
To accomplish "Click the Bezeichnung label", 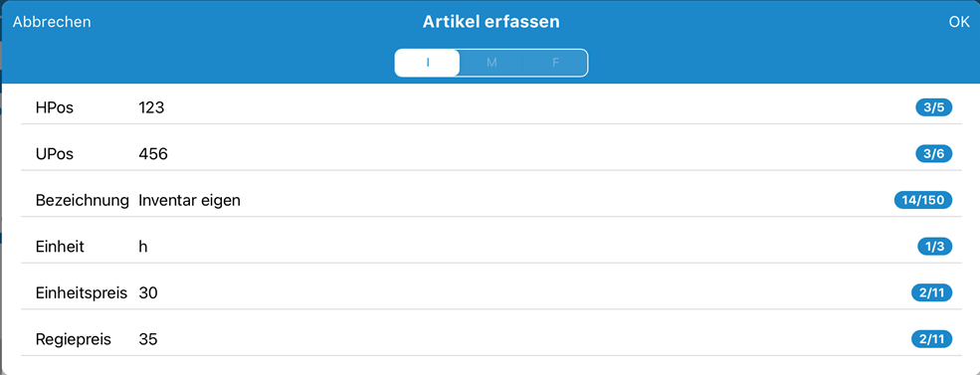I will pyautogui.click(x=83, y=201).
